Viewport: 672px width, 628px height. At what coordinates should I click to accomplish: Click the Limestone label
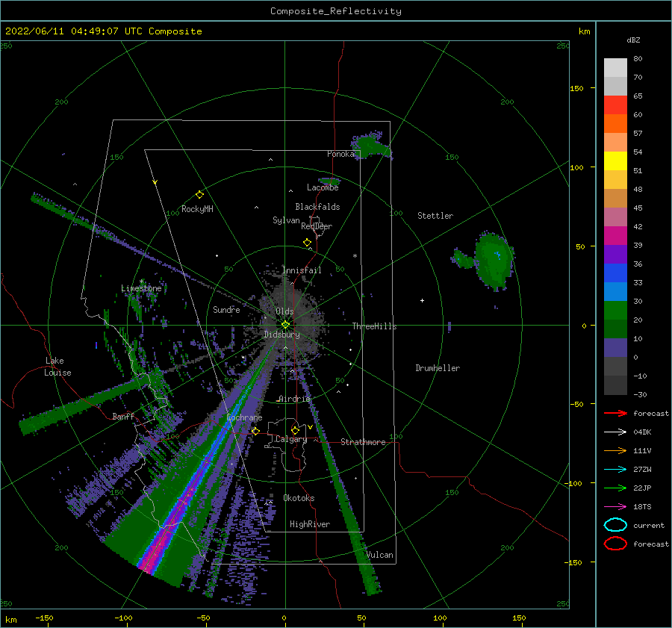(x=141, y=288)
